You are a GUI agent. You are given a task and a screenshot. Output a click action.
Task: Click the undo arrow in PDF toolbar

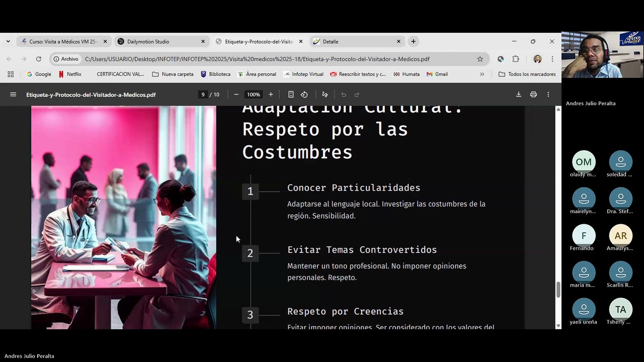click(x=344, y=95)
